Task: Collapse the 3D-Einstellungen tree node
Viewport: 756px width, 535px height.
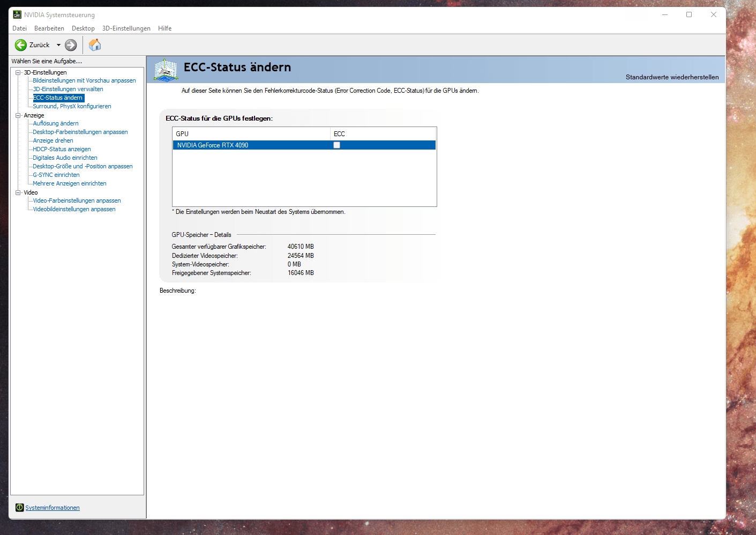Action: coord(18,72)
